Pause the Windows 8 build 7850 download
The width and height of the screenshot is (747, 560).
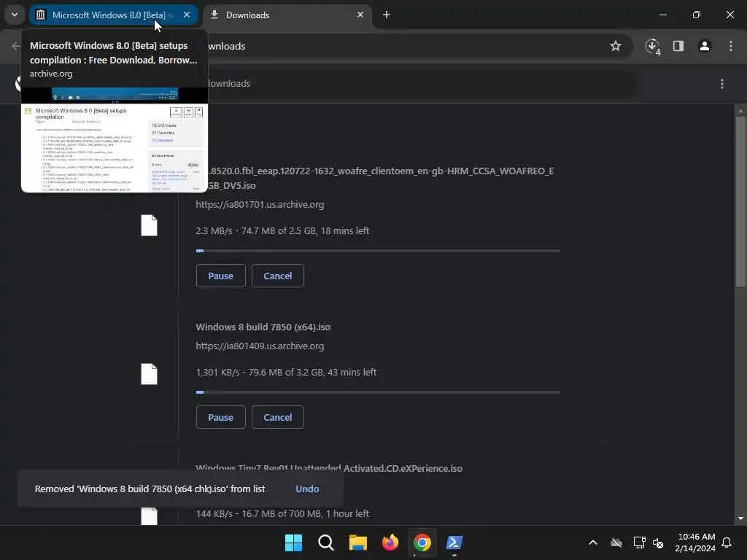coord(220,417)
